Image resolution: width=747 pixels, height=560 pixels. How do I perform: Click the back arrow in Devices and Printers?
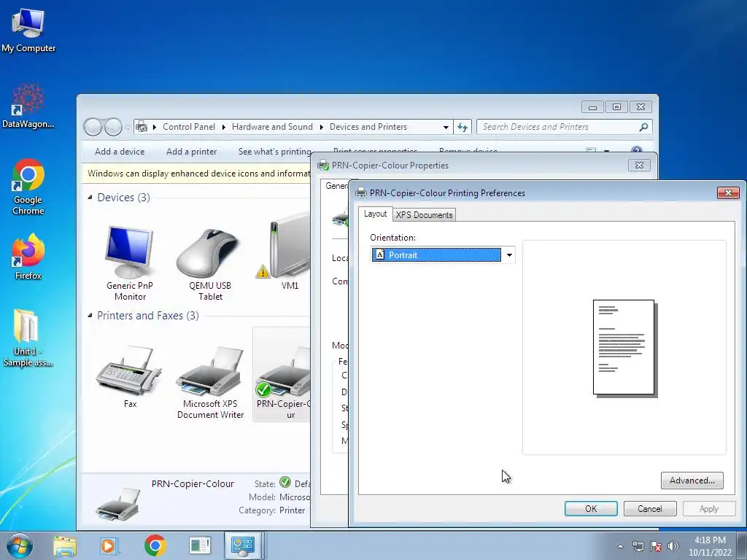click(93, 127)
